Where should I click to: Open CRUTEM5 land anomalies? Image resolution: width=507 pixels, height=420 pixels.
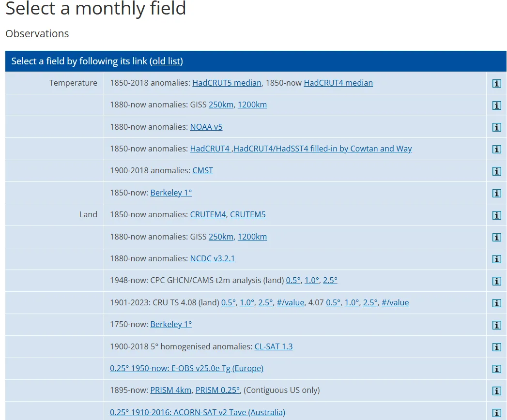coord(247,214)
